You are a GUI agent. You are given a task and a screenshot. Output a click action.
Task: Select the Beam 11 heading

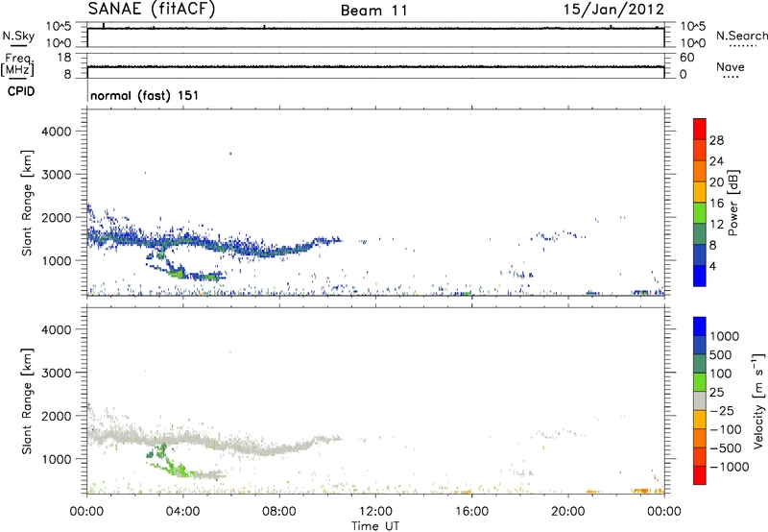coord(374,11)
